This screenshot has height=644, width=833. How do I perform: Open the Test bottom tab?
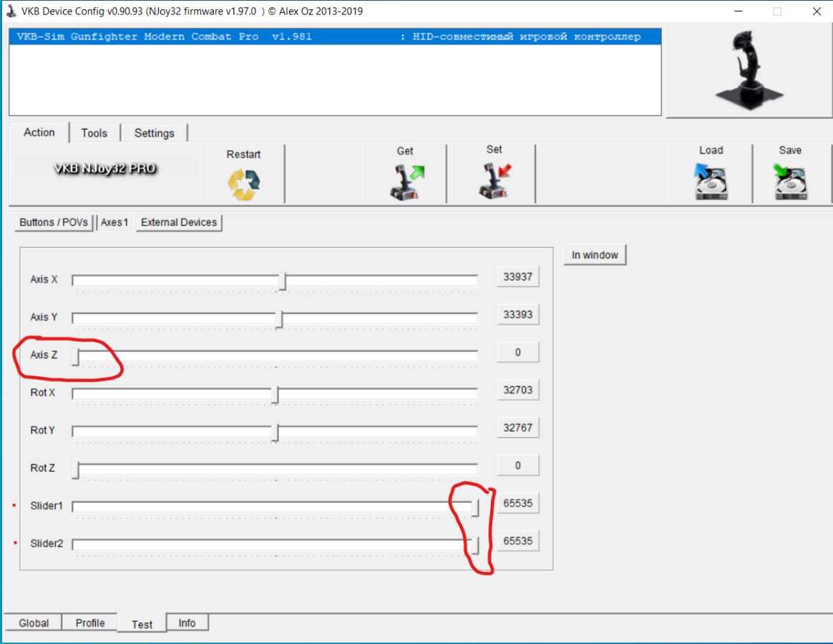(142, 624)
